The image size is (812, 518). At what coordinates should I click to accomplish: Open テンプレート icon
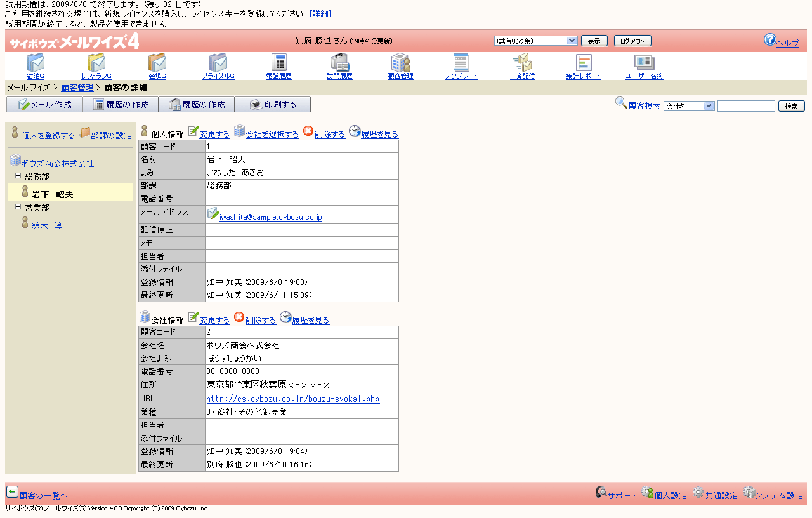(x=461, y=63)
